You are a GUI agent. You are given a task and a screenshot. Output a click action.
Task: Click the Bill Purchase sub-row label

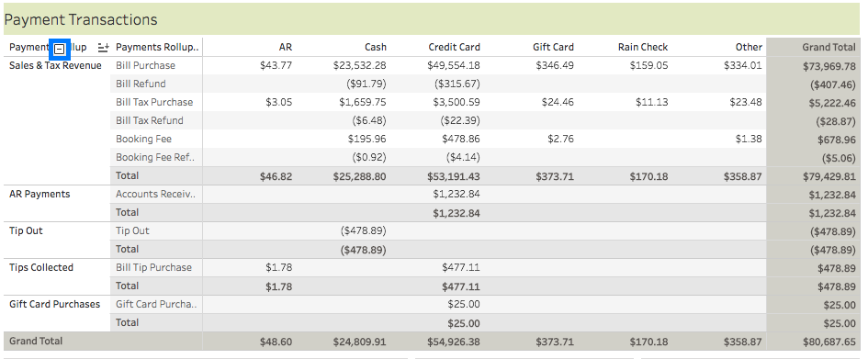pyautogui.click(x=146, y=65)
